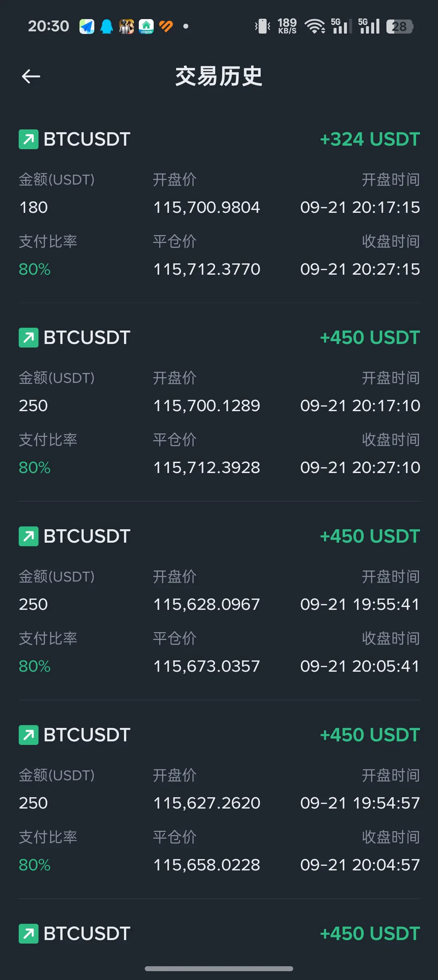Tap the Wi-Fi signal icon
This screenshot has height=980, width=438.
point(315,26)
